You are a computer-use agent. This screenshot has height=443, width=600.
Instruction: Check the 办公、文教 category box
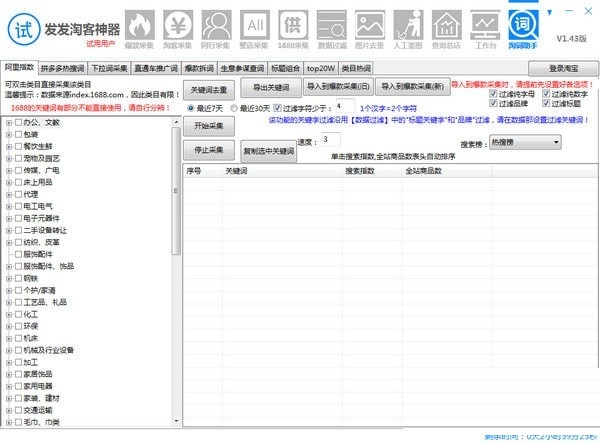point(18,122)
